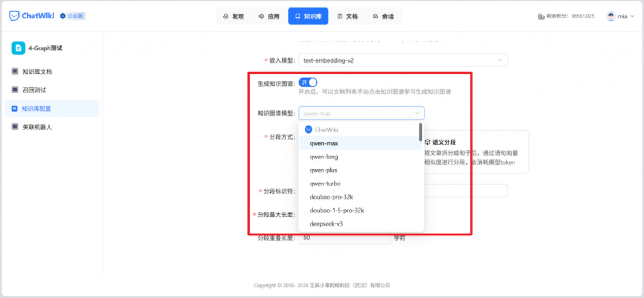Switch to the 文档 tab
The image size is (644, 298).
[x=347, y=16]
